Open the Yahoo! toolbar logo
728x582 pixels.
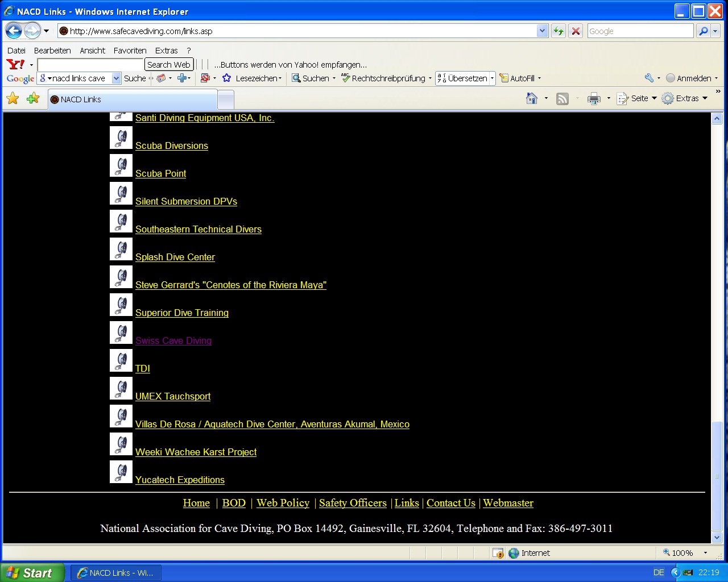15,64
